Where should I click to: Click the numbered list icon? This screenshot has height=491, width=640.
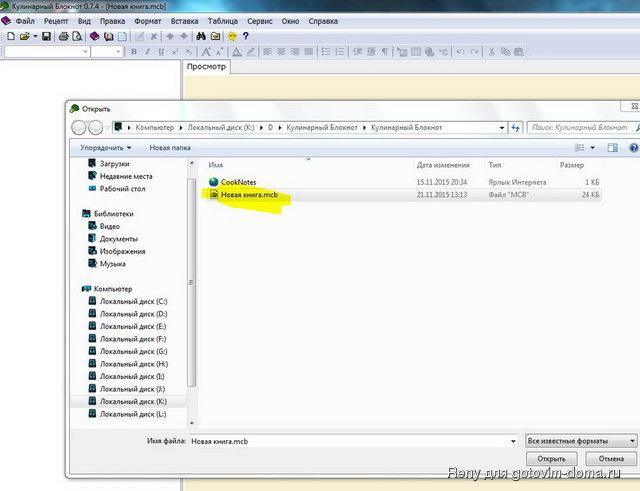(x=340, y=51)
